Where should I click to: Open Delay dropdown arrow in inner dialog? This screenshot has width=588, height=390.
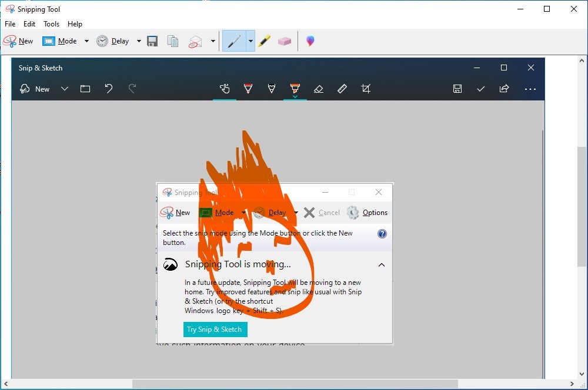(296, 213)
